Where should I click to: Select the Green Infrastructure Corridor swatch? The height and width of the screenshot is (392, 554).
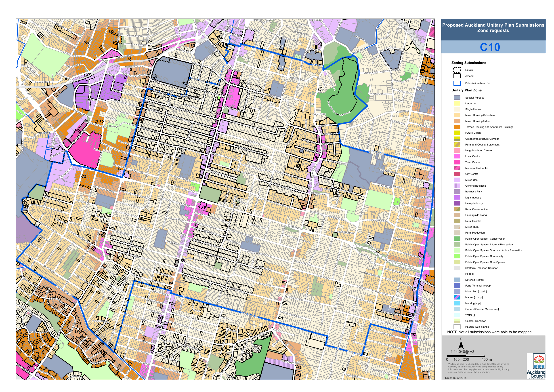457,139
